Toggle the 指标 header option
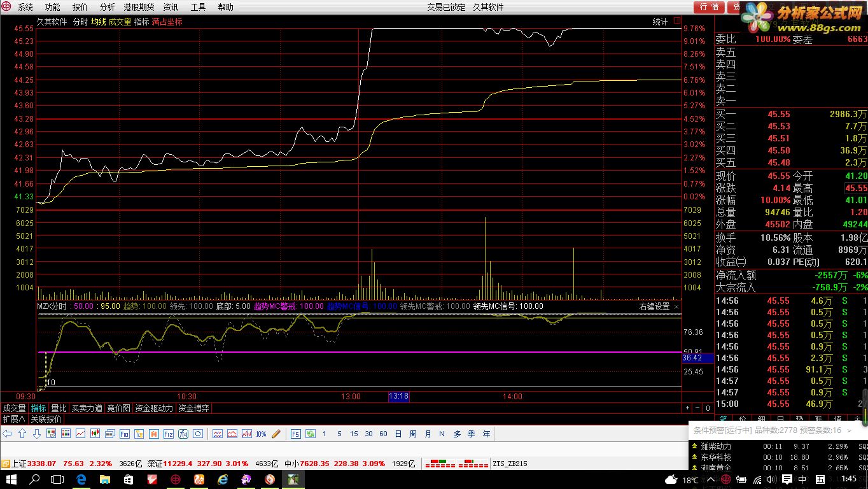Viewport: 868px width, 489px height. [x=141, y=22]
